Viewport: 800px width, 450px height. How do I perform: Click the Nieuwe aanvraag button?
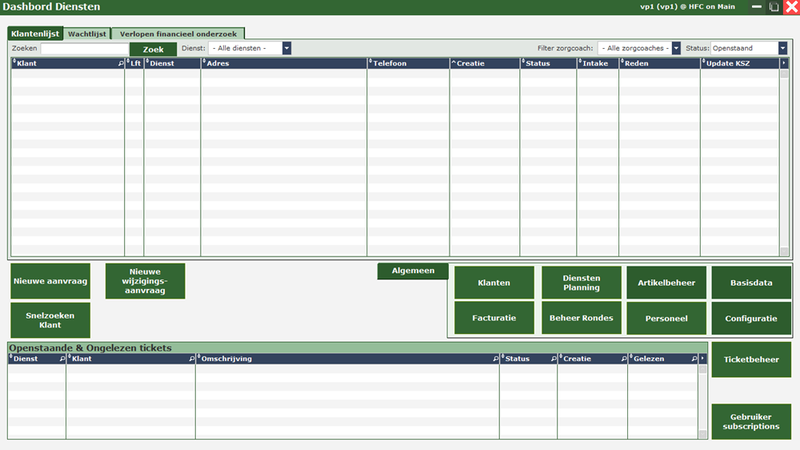(x=51, y=282)
